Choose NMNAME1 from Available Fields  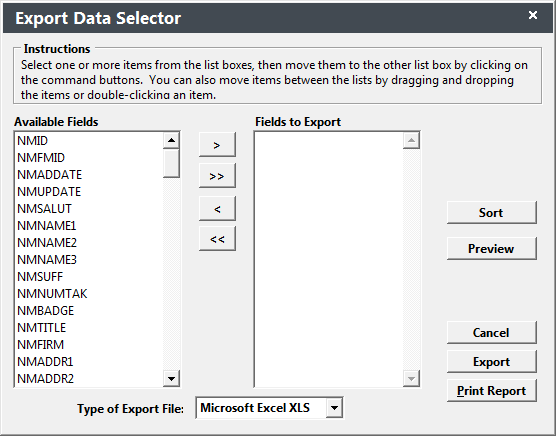46,226
